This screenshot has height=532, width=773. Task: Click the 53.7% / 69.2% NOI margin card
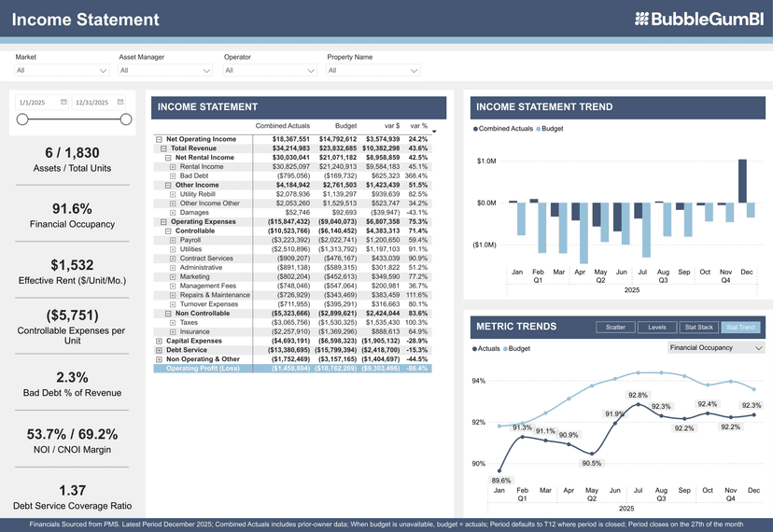(72, 441)
